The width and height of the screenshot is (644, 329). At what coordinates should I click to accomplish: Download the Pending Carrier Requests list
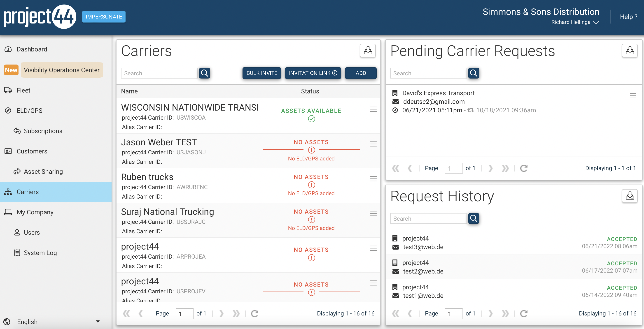coord(630,51)
